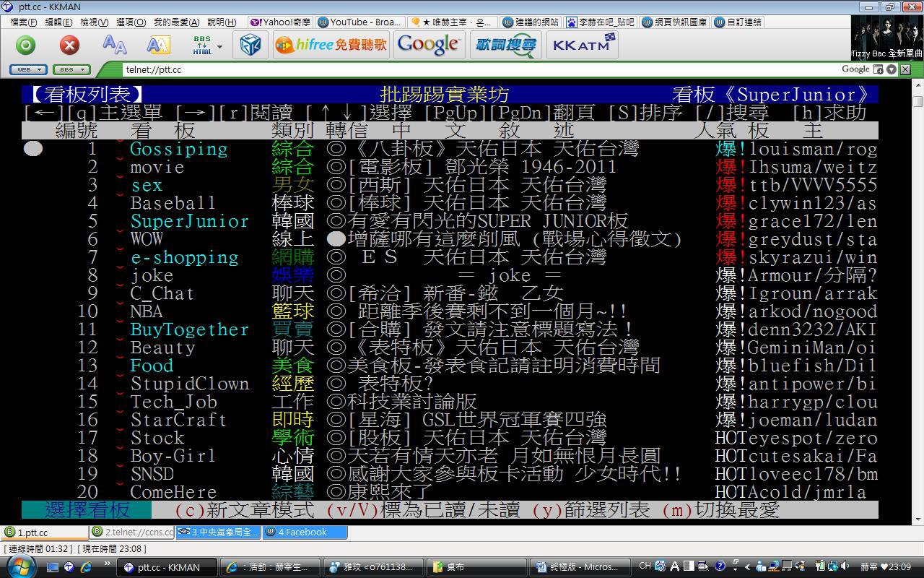Click the Boy-Girl board name

click(x=173, y=456)
